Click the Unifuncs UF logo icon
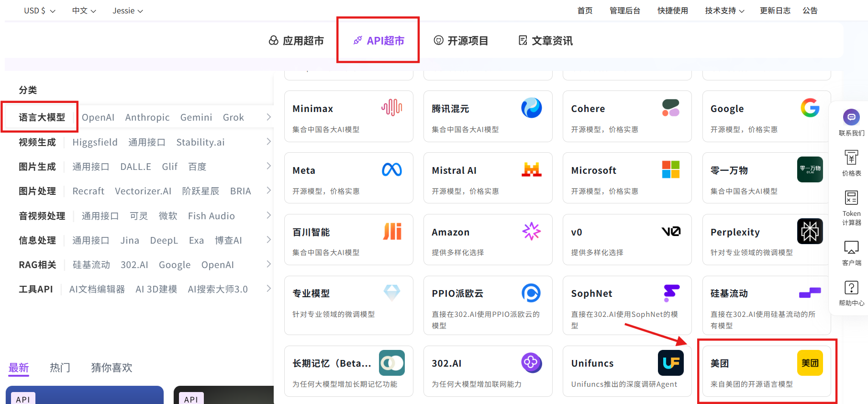The image size is (868, 404). (x=671, y=363)
